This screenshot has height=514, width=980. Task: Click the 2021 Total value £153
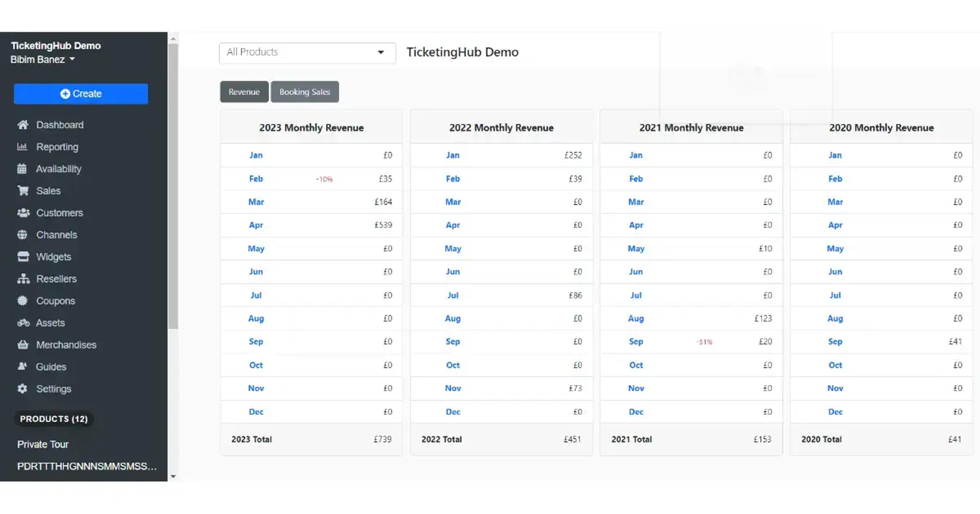tap(762, 440)
